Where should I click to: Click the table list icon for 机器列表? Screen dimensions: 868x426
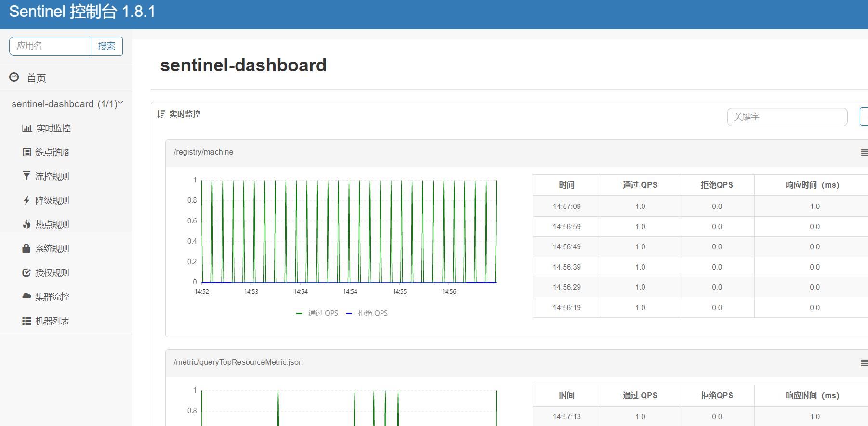click(x=26, y=321)
